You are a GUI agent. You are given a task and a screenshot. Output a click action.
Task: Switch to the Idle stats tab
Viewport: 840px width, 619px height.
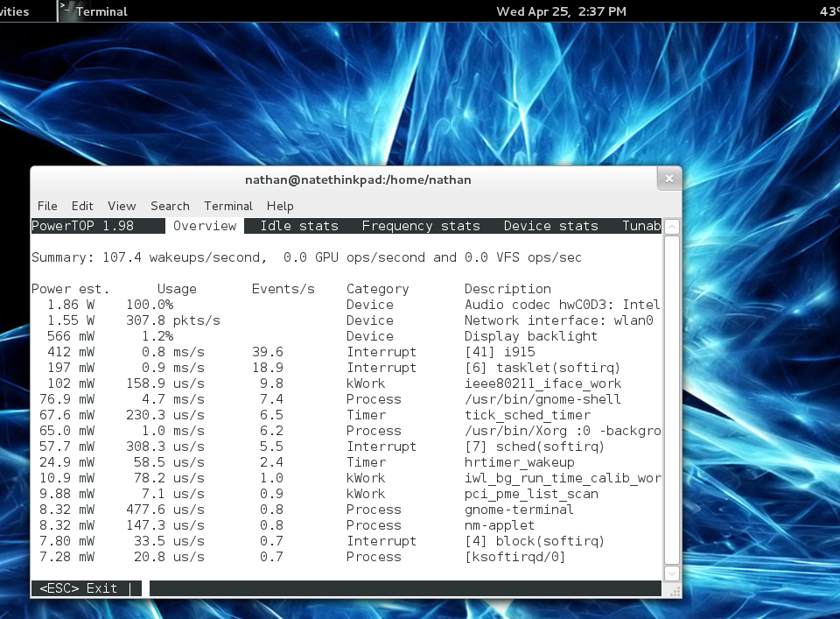[299, 226]
